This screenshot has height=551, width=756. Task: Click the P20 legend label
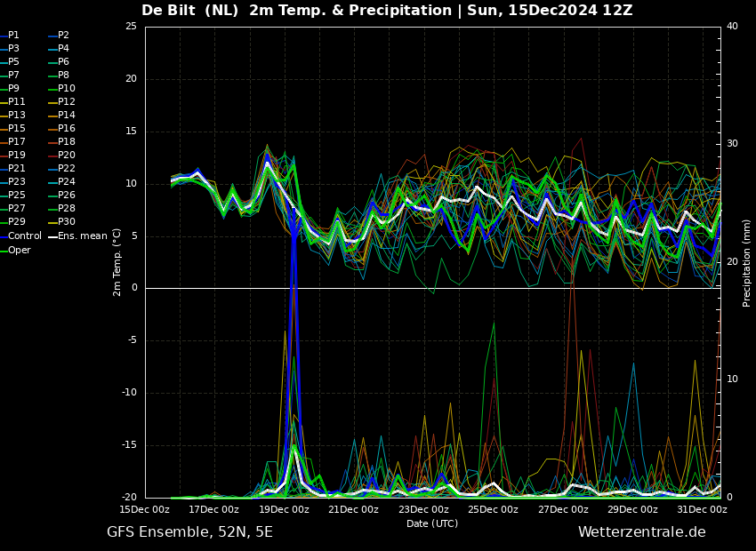click(66, 156)
